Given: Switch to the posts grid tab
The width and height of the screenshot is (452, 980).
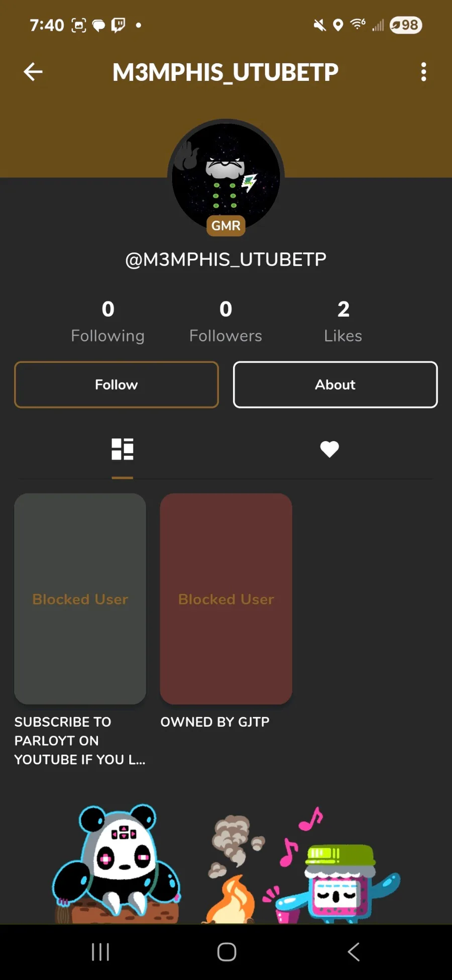Looking at the screenshot, I should tap(122, 449).
